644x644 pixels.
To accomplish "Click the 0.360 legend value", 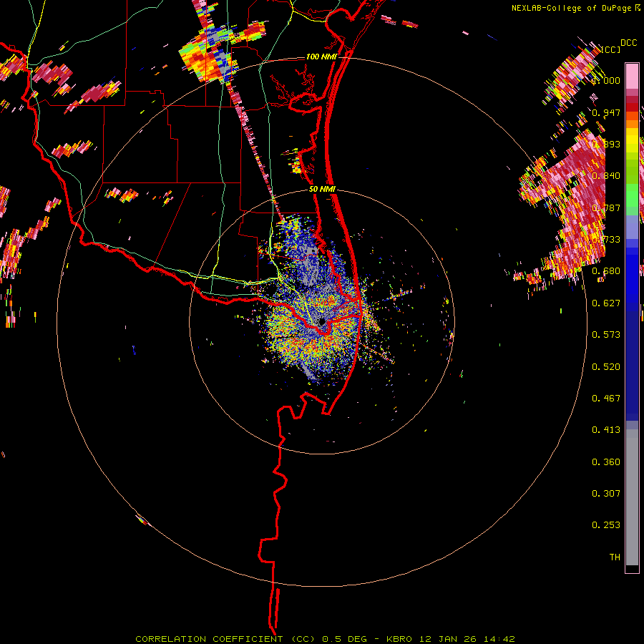I will click(x=606, y=462).
